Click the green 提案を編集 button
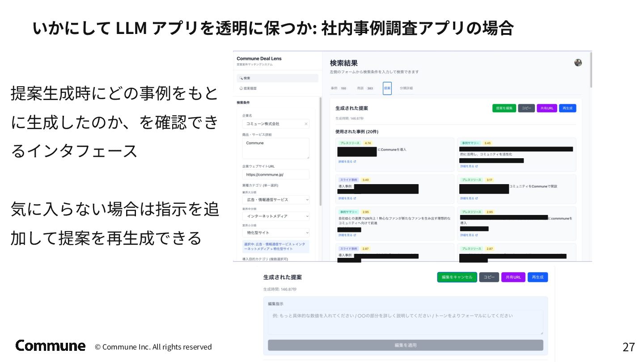The height and width of the screenshot is (362, 644). point(504,108)
